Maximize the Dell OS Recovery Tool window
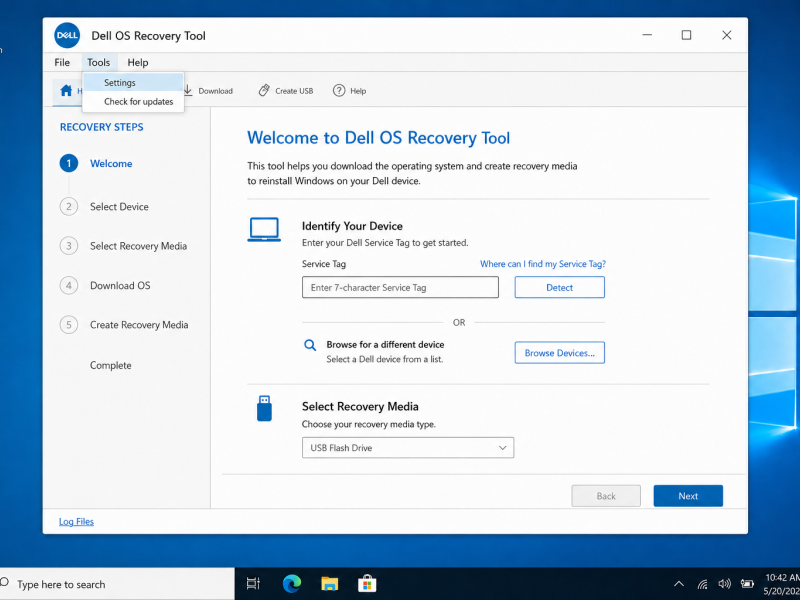The height and width of the screenshot is (600, 800). 686,35
